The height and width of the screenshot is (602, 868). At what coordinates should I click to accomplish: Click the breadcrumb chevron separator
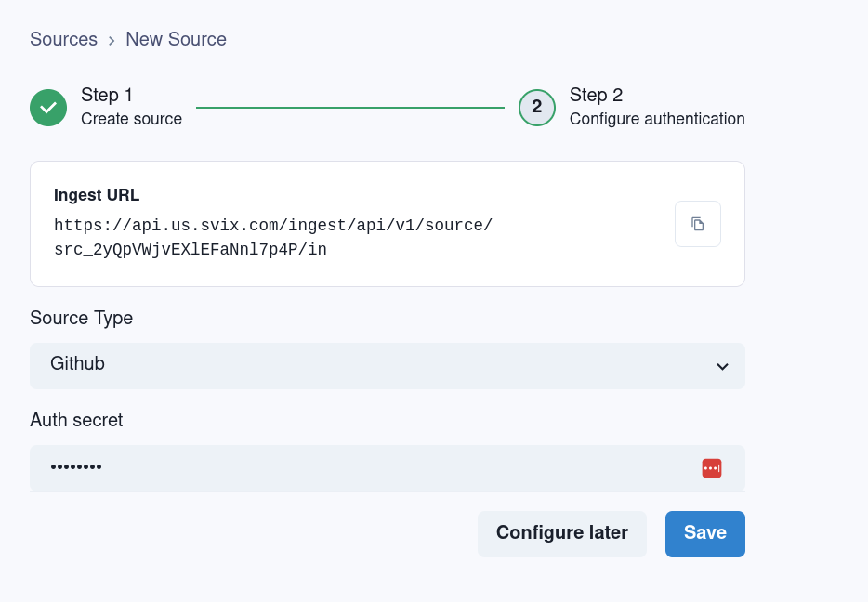(112, 40)
